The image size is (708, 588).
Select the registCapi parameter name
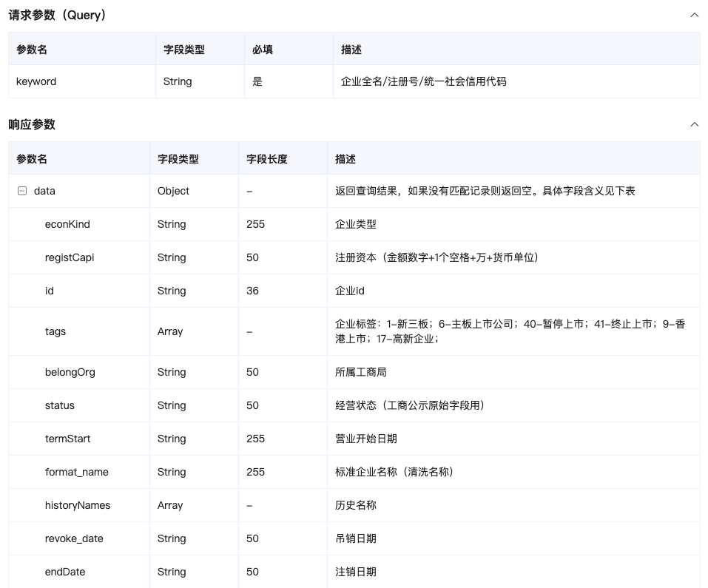pos(70,257)
